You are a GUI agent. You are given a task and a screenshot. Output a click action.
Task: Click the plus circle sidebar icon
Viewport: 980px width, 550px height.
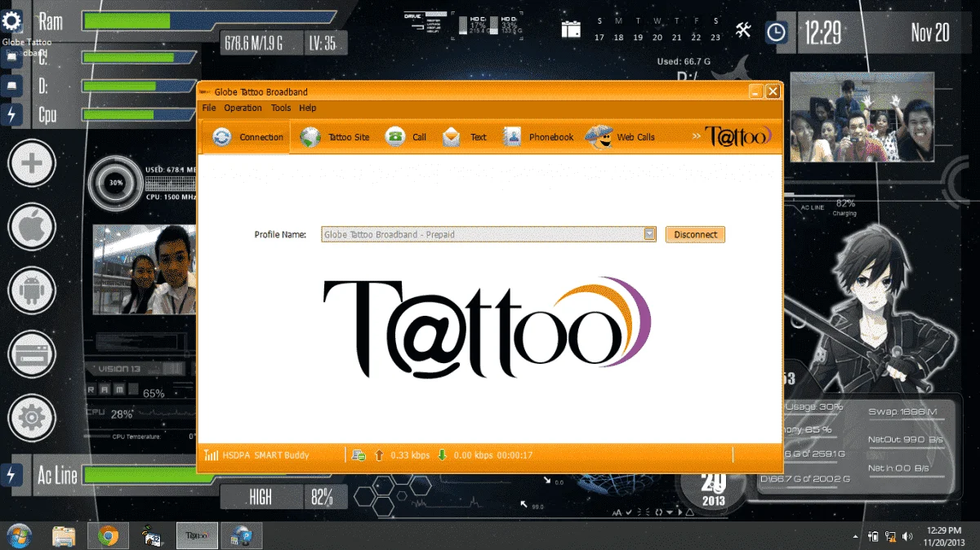point(32,162)
